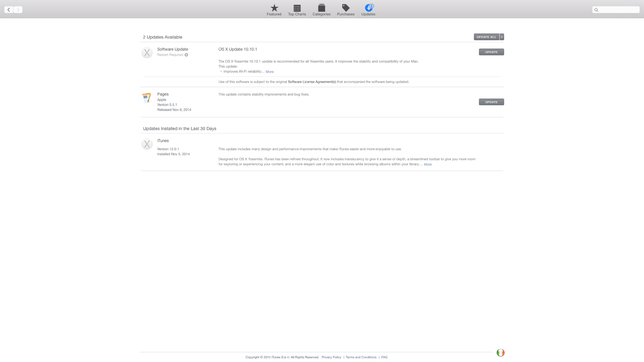Expand More details for OS X Update 10.10.1

(x=270, y=71)
